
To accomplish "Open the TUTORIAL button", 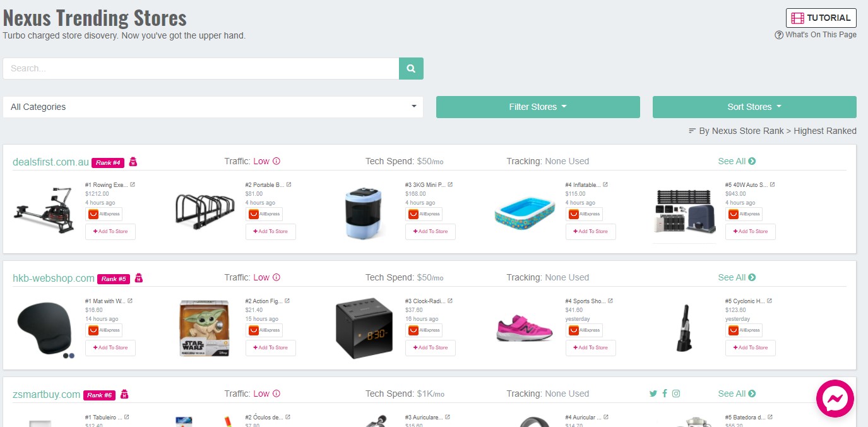I will pos(820,18).
